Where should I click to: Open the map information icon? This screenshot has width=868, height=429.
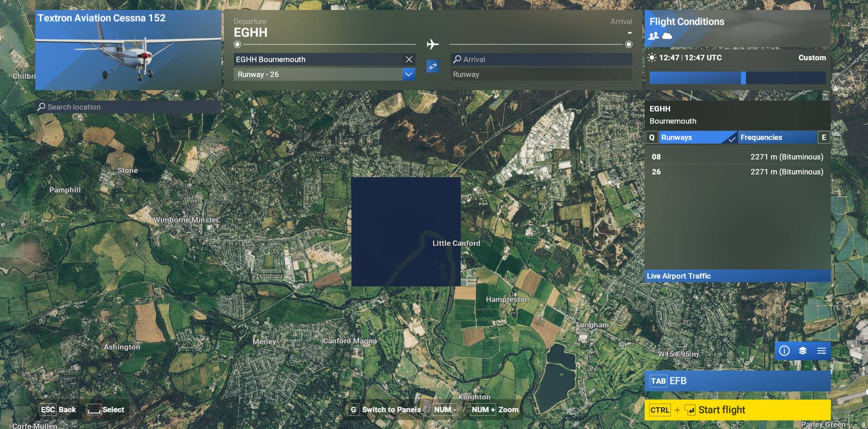(784, 351)
